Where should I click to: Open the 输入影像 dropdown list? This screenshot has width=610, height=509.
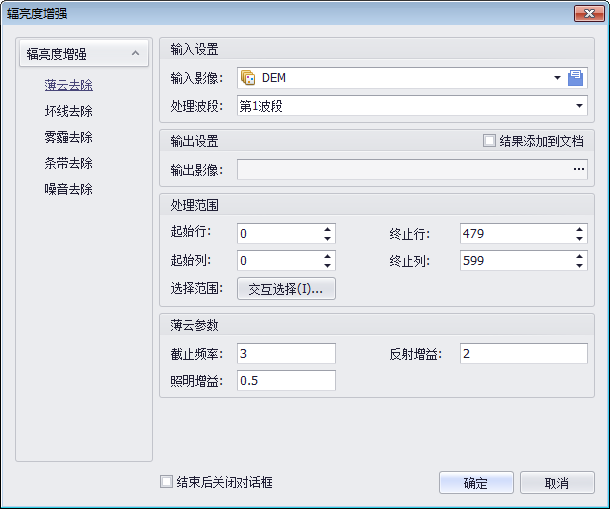click(x=557, y=78)
